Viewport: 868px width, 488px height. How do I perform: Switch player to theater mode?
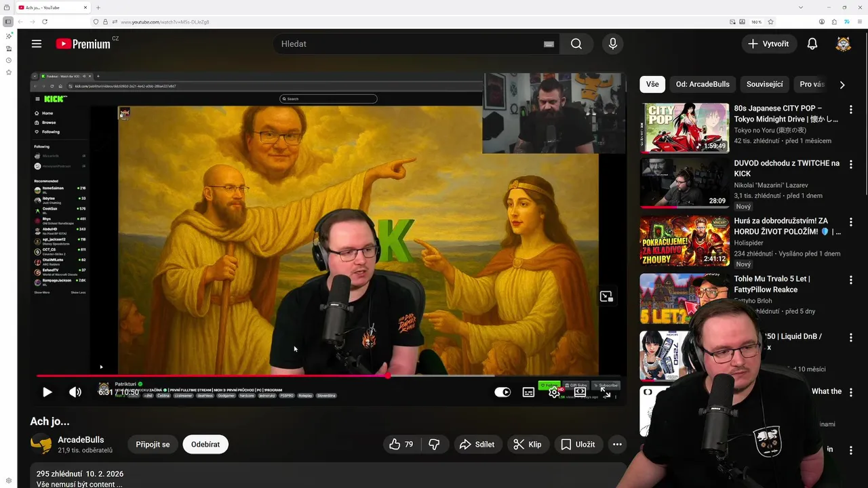[580, 392]
